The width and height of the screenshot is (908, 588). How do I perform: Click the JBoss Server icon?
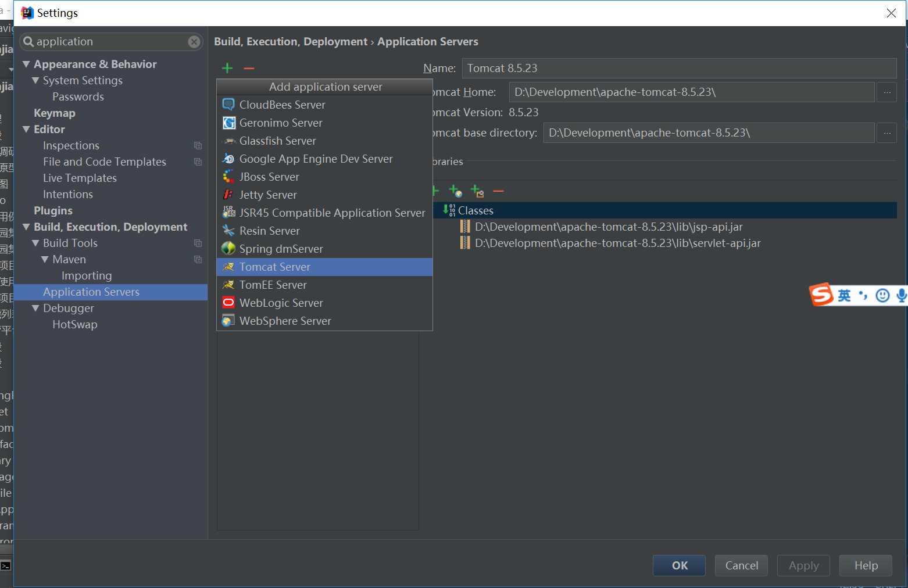click(229, 177)
